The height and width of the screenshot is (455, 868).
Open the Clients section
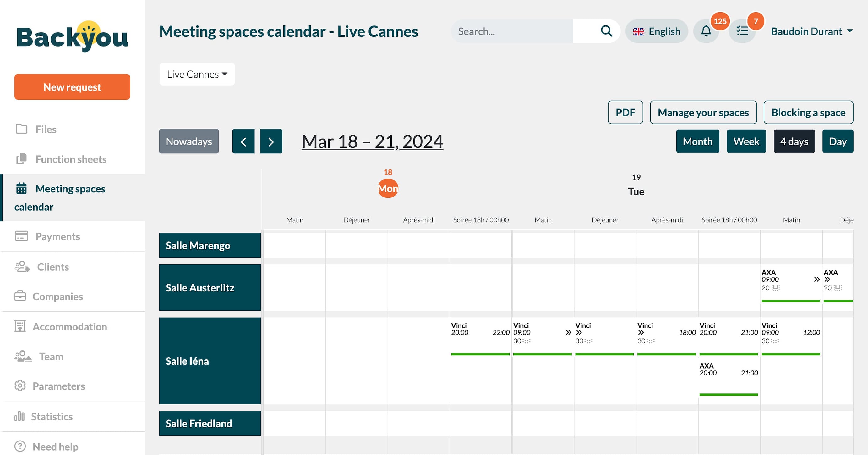(52, 267)
